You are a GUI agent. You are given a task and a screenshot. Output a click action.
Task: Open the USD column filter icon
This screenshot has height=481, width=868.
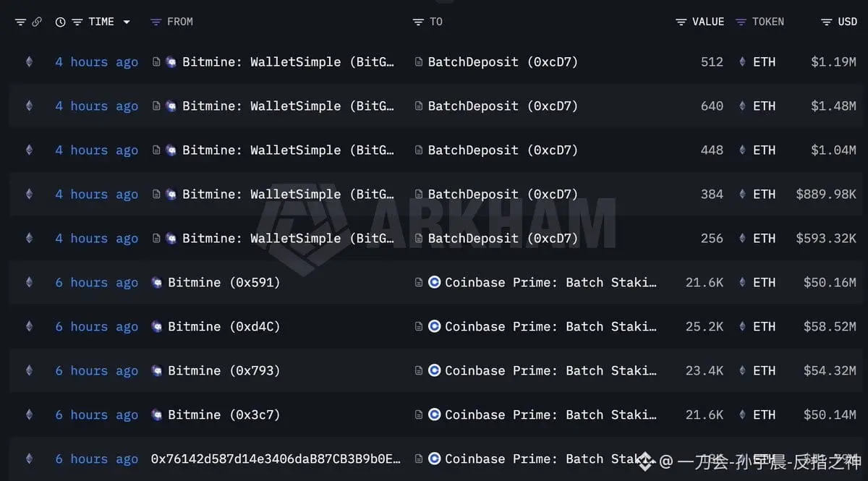(827, 22)
